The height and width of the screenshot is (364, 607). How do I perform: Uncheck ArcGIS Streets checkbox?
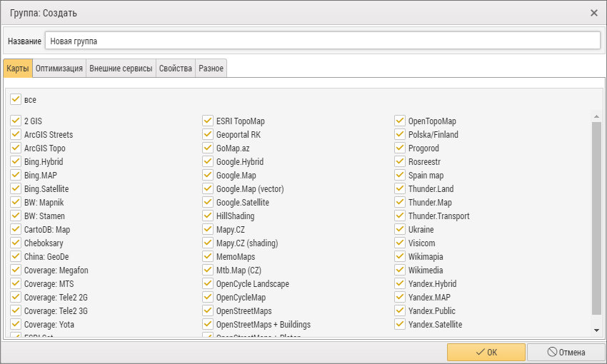pos(16,134)
